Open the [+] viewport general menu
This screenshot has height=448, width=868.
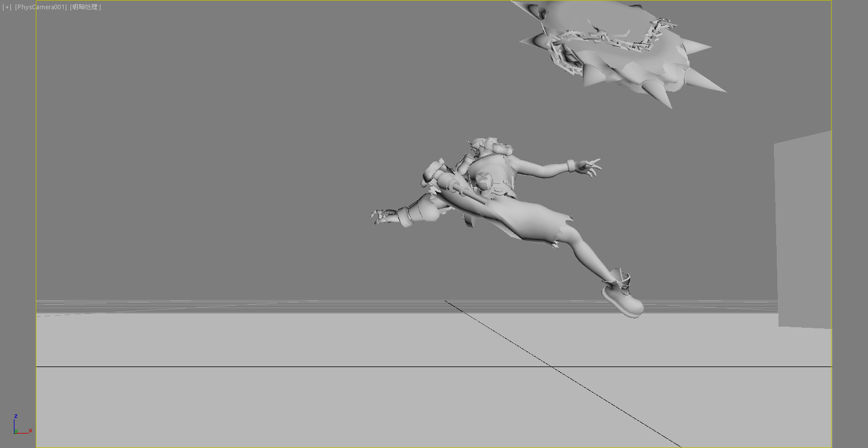click(7, 7)
